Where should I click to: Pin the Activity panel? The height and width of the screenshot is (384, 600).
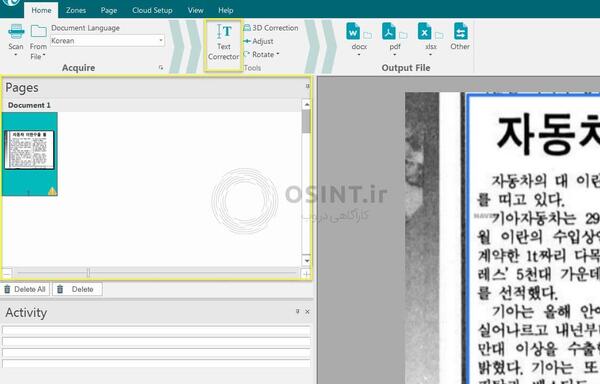coord(298,311)
